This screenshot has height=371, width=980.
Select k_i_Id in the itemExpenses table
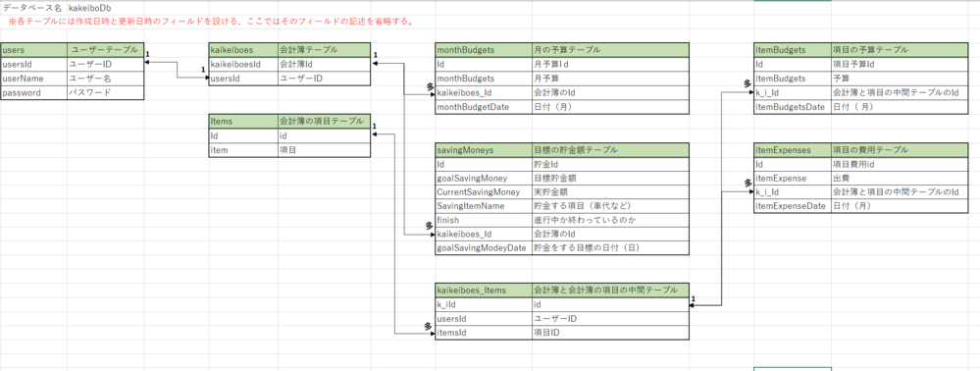793,192
